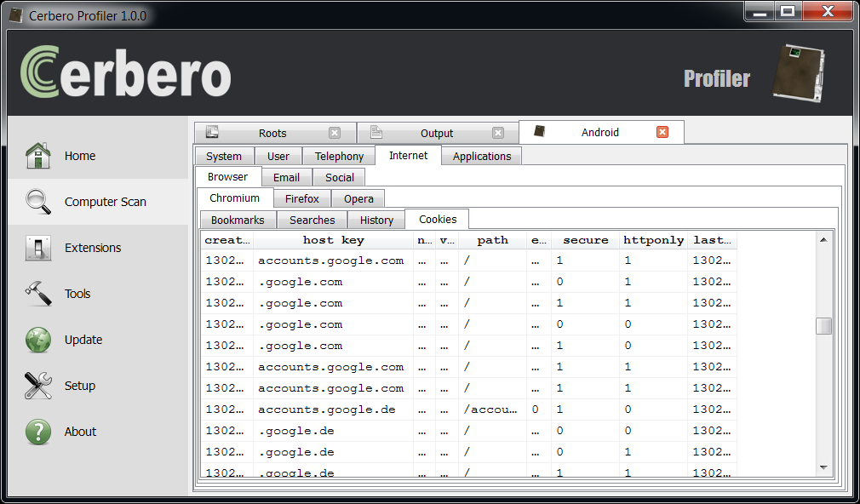Sort by the "path" column header
Viewport: 860px width, 504px height.
coord(492,240)
